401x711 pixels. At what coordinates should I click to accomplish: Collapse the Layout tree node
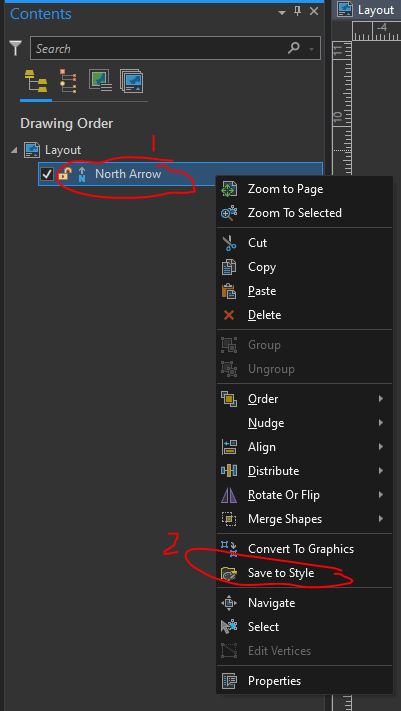click(x=14, y=150)
